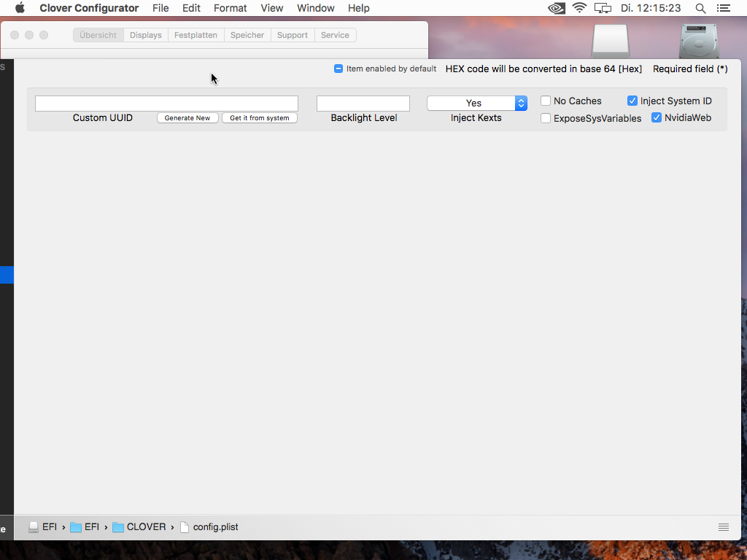Open the Wi-Fi status menu
747x560 pixels.
[579, 8]
